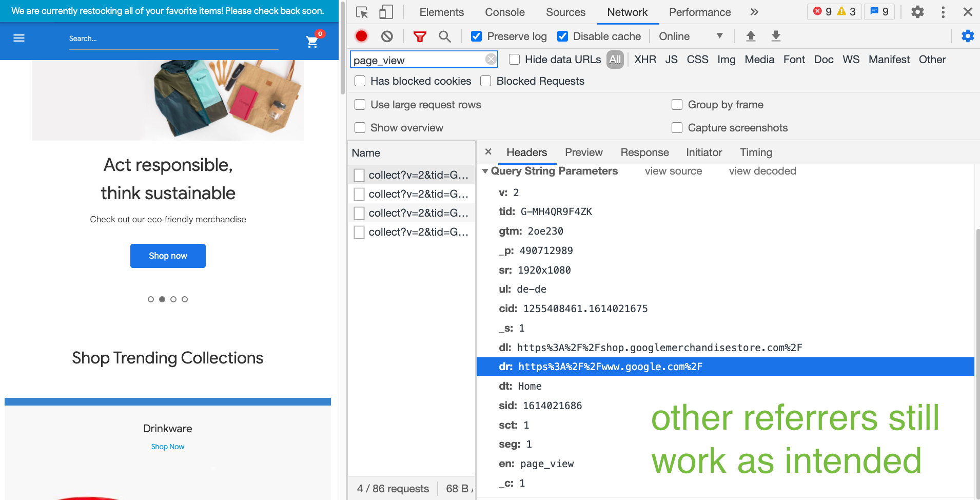Uncheck the Preserve log checkbox
This screenshot has height=500, width=980.
tap(476, 36)
